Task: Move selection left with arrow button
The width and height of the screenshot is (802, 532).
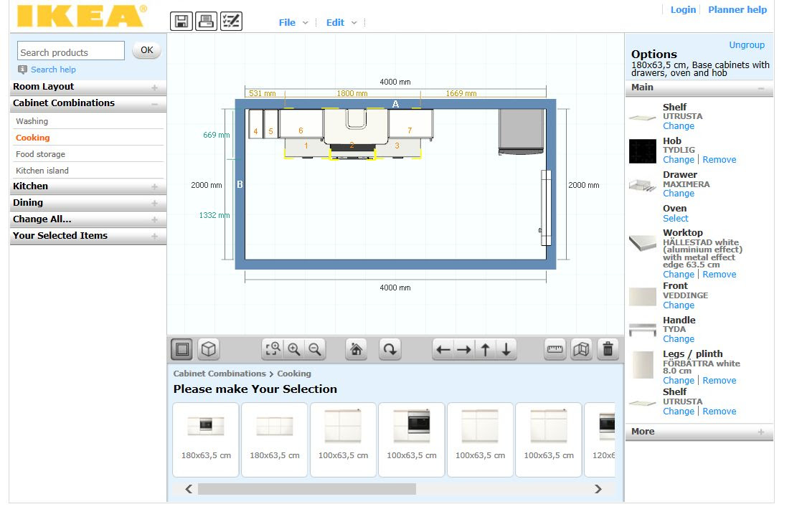Action: click(443, 350)
